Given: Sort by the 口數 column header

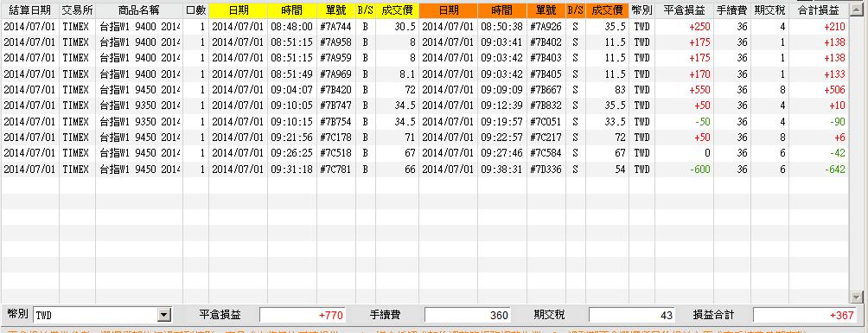Looking at the screenshot, I should [196, 10].
